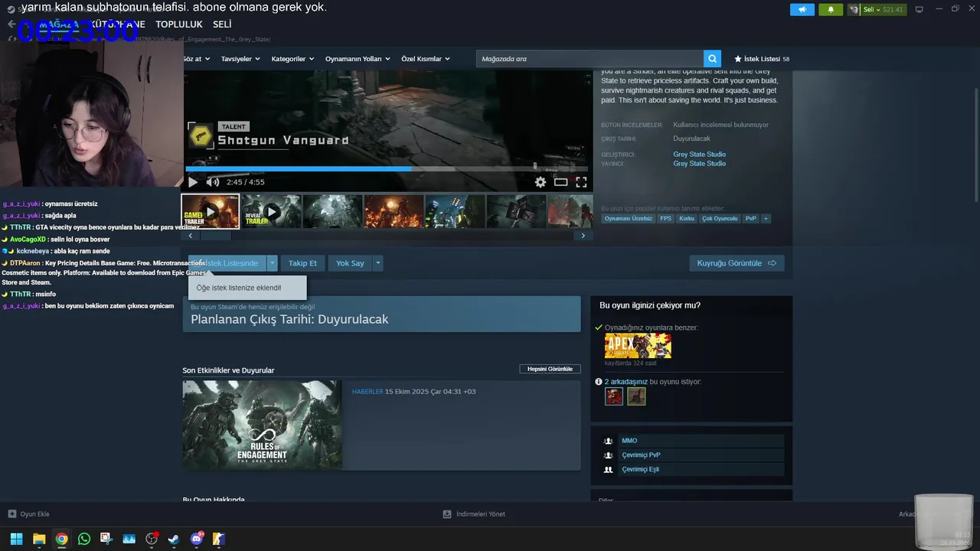
Task: Click Kuyruğu Görüntüle queue button
Action: pyautogui.click(x=737, y=263)
